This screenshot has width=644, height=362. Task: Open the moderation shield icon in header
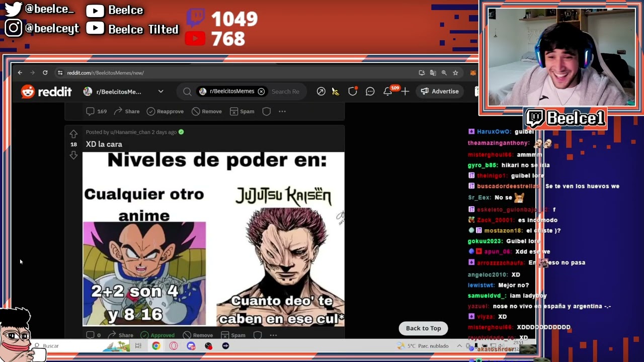click(x=353, y=92)
